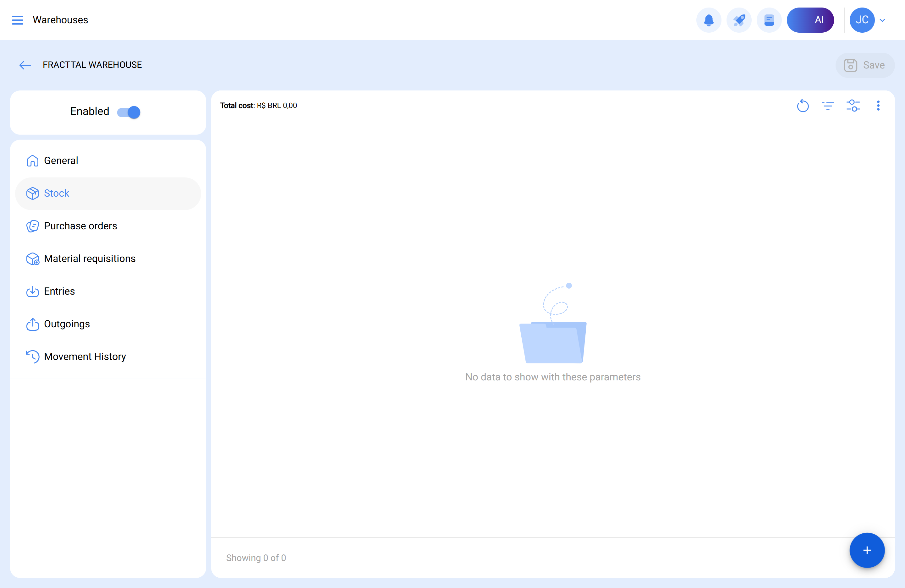Click the refresh stock list icon

[802, 106]
